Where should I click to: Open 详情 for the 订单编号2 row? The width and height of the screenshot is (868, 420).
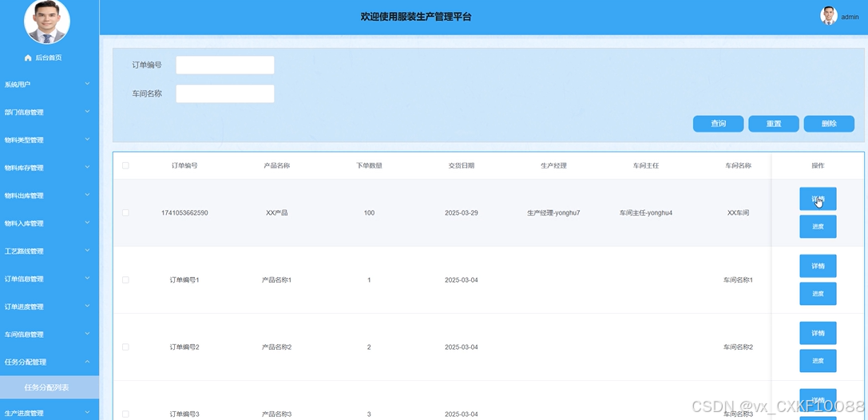point(818,333)
